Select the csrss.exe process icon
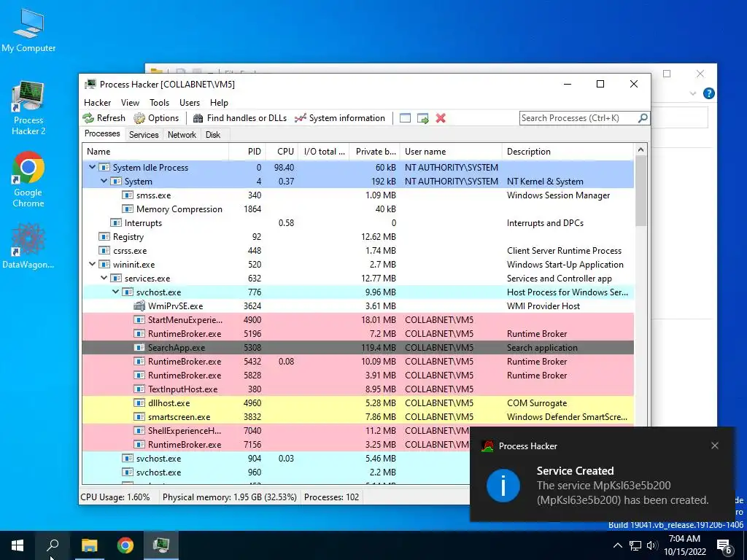The width and height of the screenshot is (747, 560). (x=104, y=251)
